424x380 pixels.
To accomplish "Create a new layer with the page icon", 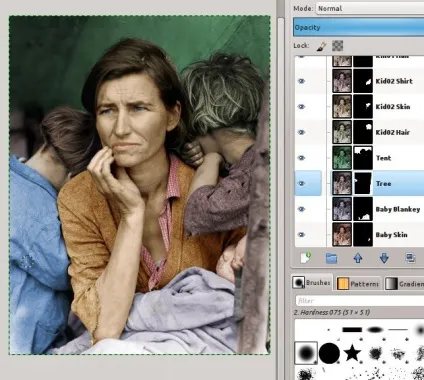I will [x=305, y=258].
